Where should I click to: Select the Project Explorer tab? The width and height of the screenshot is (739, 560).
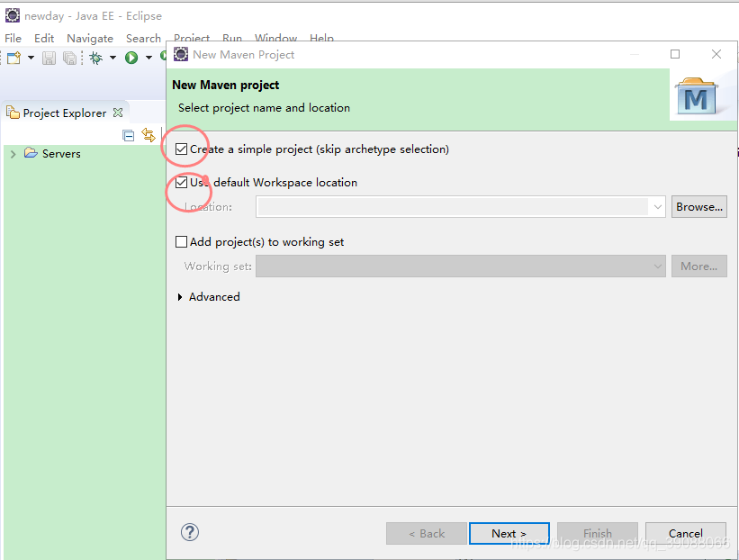click(65, 113)
